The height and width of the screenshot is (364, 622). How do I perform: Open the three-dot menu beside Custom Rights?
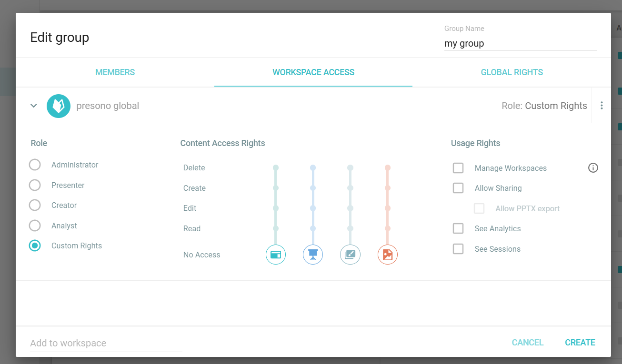pos(602,106)
